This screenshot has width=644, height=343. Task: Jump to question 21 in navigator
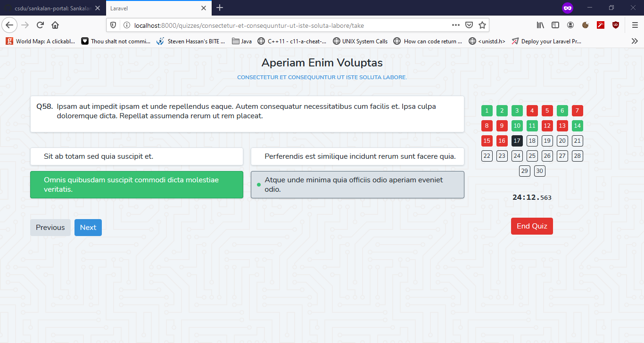(x=578, y=141)
